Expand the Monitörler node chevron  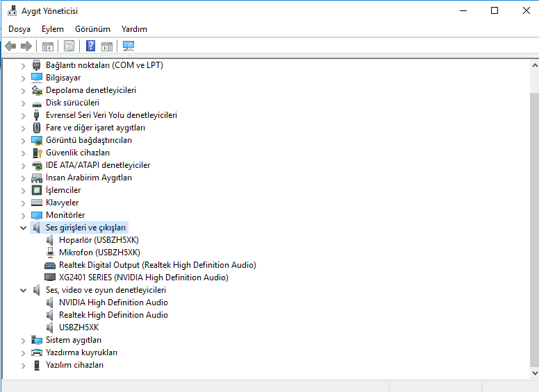[x=24, y=216]
